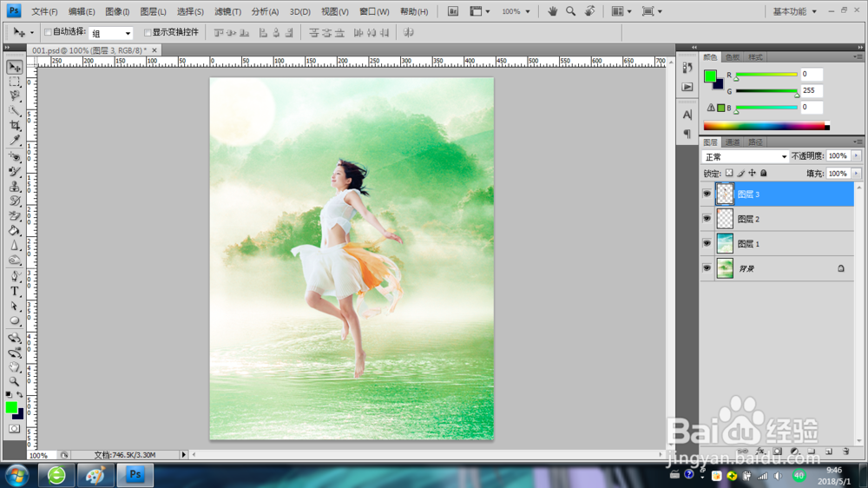The width and height of the screenshot is (868, 488).
Task: Open status bar info arrow menu
Action: pos(184,455)
